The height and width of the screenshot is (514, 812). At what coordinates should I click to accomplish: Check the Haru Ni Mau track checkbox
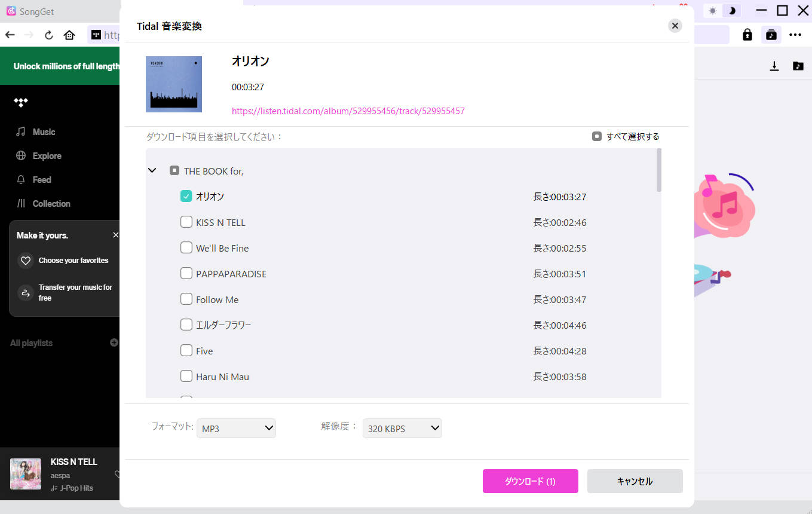point(186,376)
